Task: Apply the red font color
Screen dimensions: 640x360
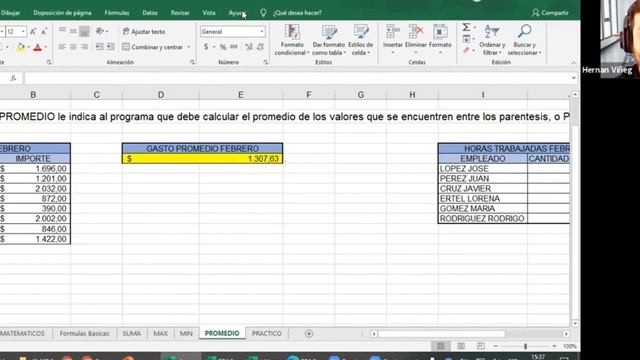Action: click(38, 47)
